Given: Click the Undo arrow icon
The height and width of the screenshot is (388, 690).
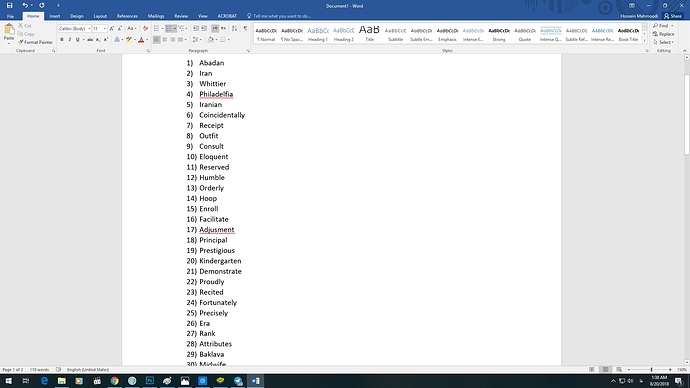Looking at the screenshot, I should click(25, 5).
